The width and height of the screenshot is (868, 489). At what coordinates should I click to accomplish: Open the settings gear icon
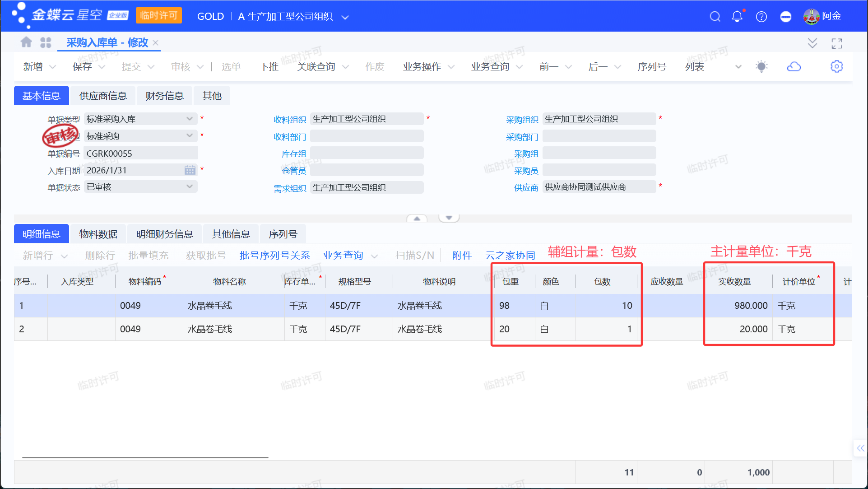(x=836, y=67)
